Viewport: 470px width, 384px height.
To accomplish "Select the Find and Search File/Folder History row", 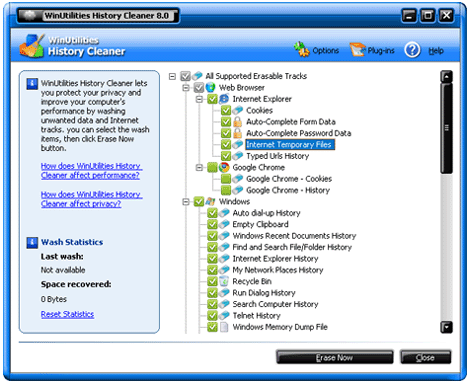I will tap(292, 247).
